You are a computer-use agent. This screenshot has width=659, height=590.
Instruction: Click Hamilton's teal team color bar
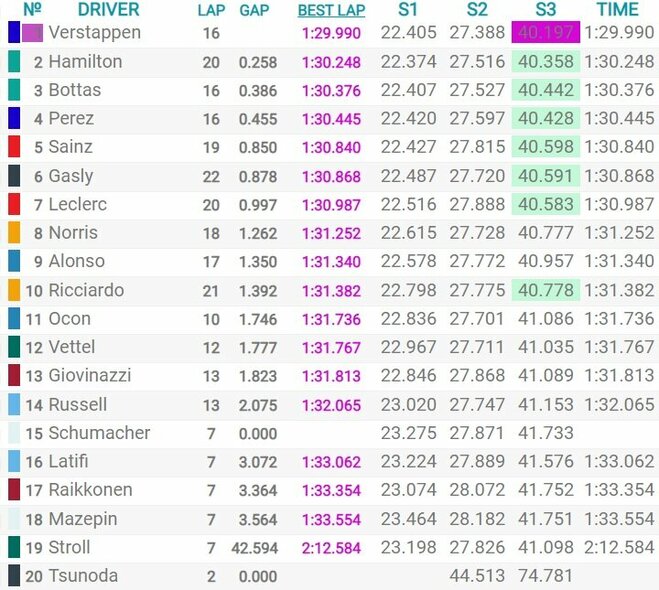13,62
